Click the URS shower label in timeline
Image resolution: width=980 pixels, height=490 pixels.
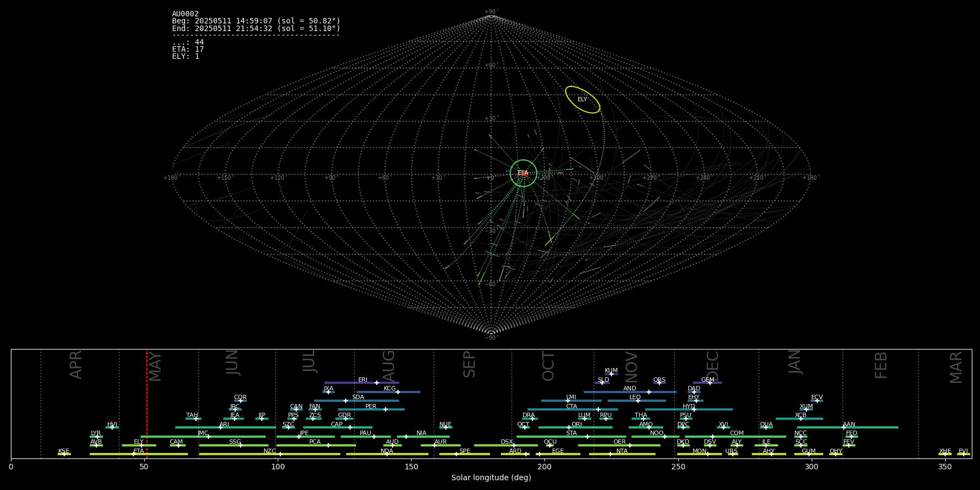coord(732,451)
